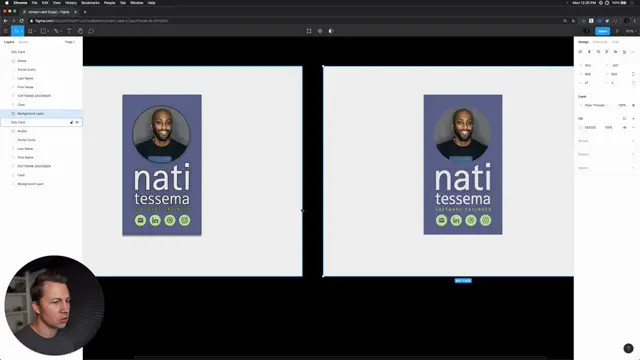This screenshot has width=640, height=360.
Task: Open the Pen tool dropdown arrow
Action: (61, 31)
